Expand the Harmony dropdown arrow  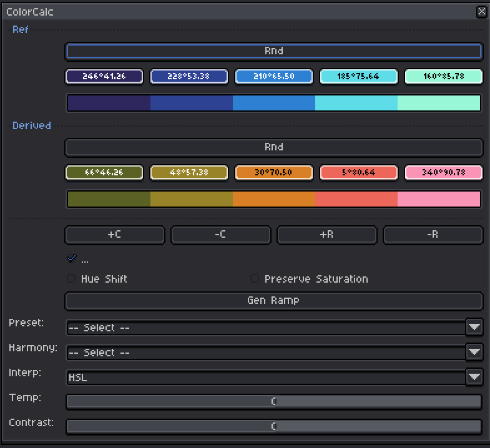tap(474, 352)
